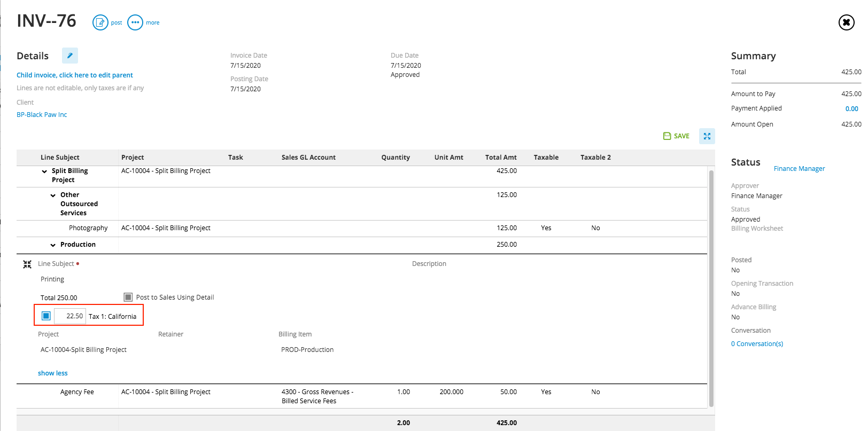Viewport: 868px width, 431px height.
Task: Click the Printing line subject field
Action: [x=52, y=279]
